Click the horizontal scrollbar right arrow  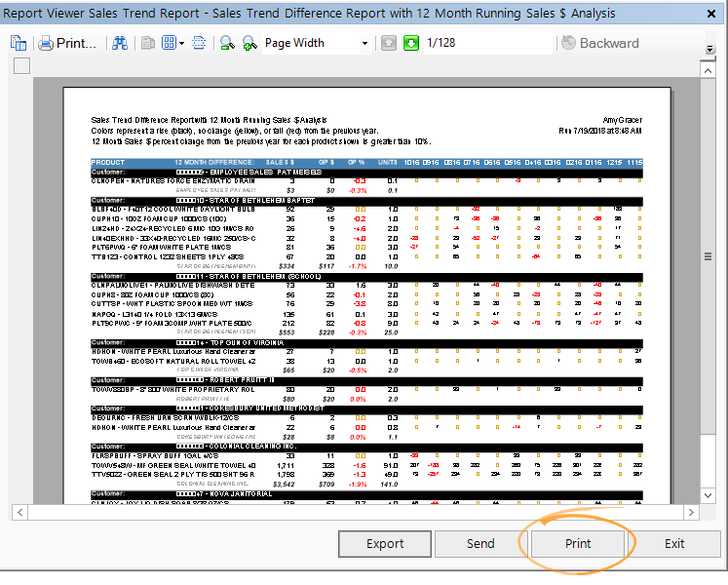pos(691,512)
